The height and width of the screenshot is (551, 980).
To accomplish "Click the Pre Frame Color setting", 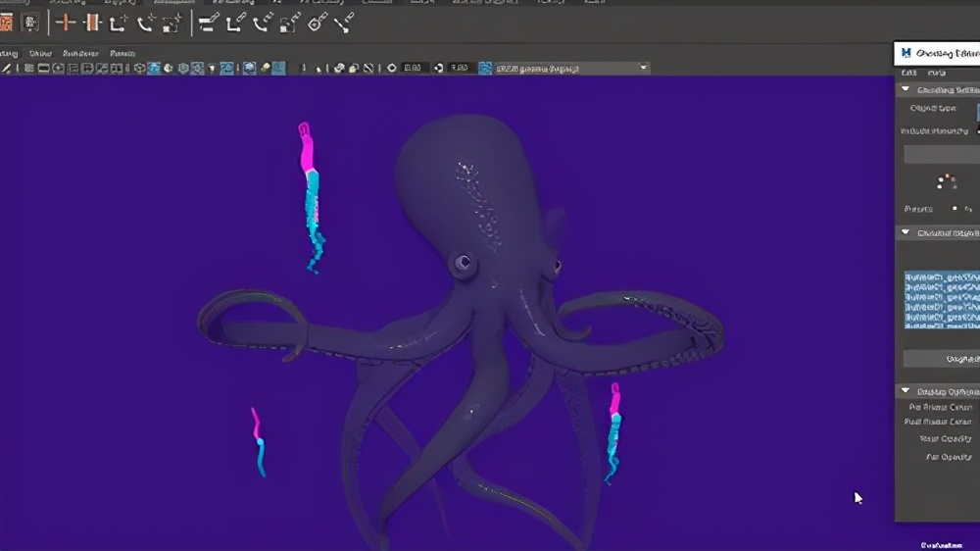I will 939,407.
